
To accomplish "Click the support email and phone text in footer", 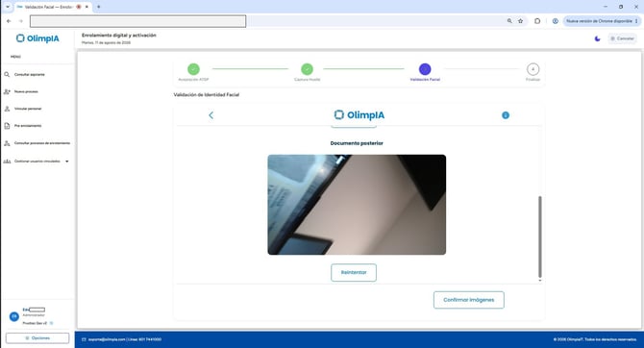I will pyautogui.click(x=125, y=339).
